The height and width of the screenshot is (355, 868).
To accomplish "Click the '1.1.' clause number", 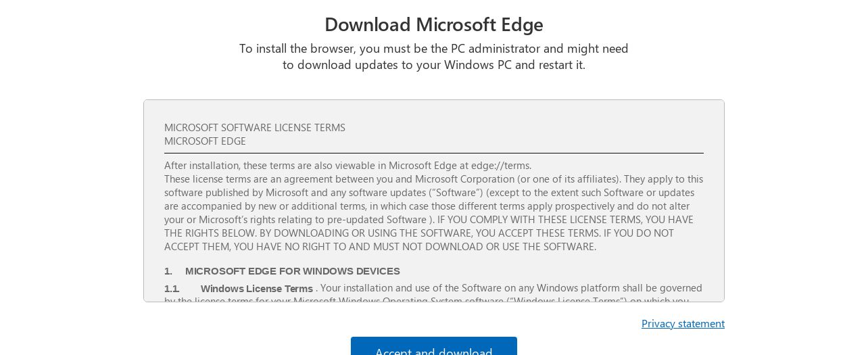I will [172, 289].
